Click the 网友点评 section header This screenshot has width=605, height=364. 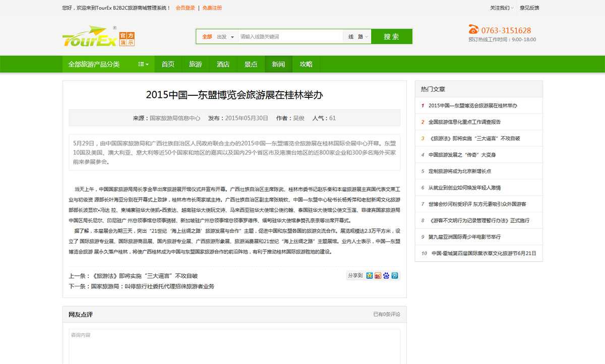81,314
